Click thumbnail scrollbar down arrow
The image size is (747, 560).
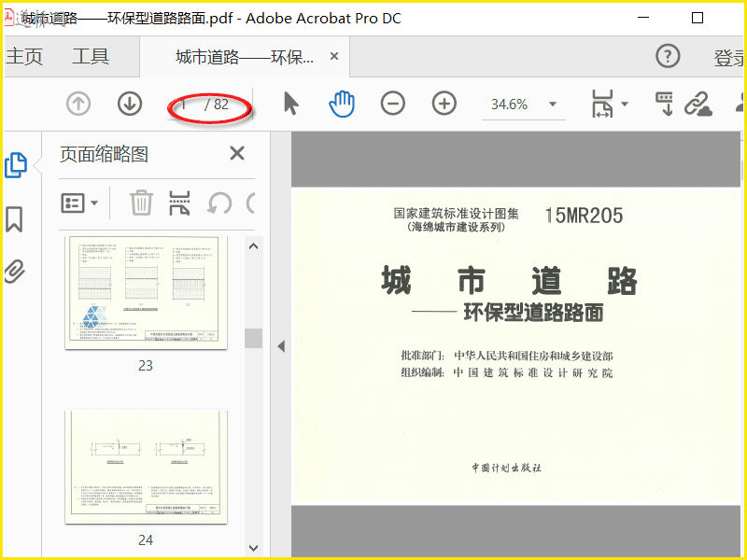253,548
